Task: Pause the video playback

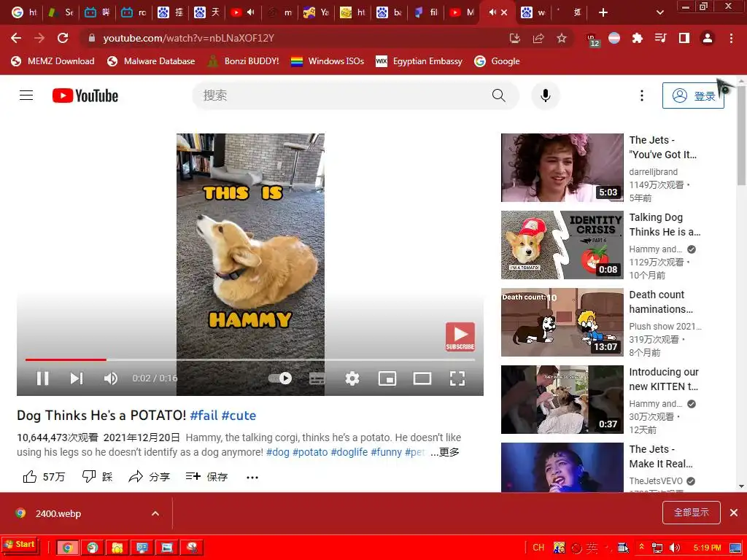Action: pos(43,378)
